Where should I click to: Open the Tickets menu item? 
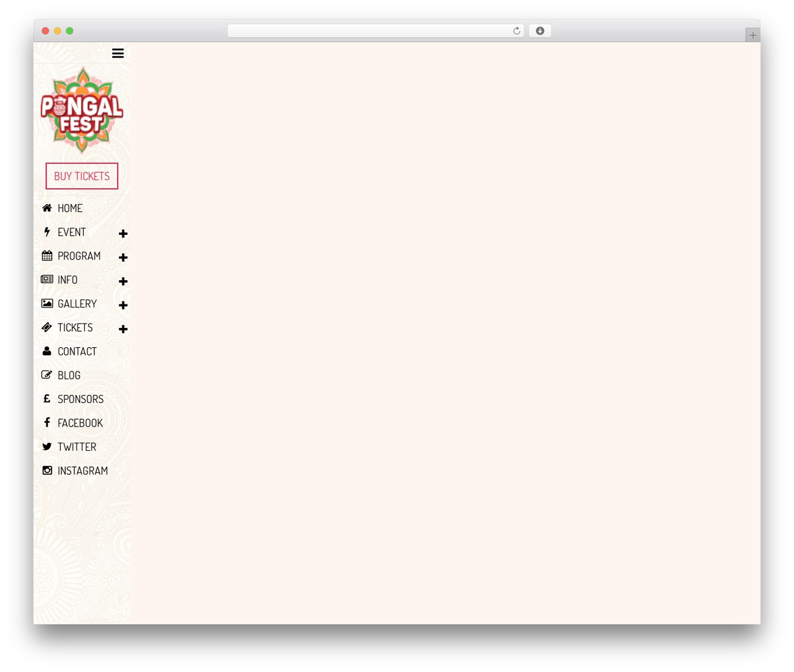[75, 328]
